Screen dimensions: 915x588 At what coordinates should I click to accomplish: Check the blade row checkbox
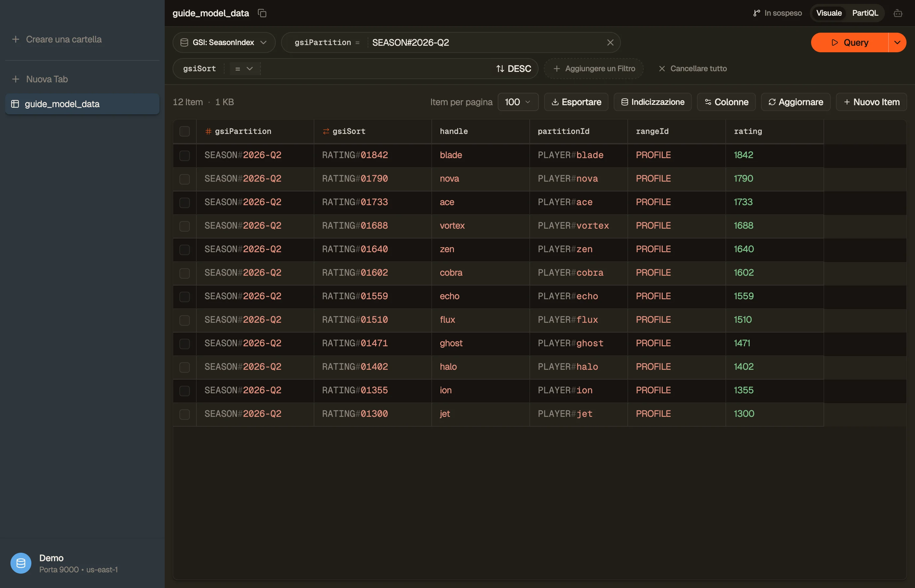[185, 155]
